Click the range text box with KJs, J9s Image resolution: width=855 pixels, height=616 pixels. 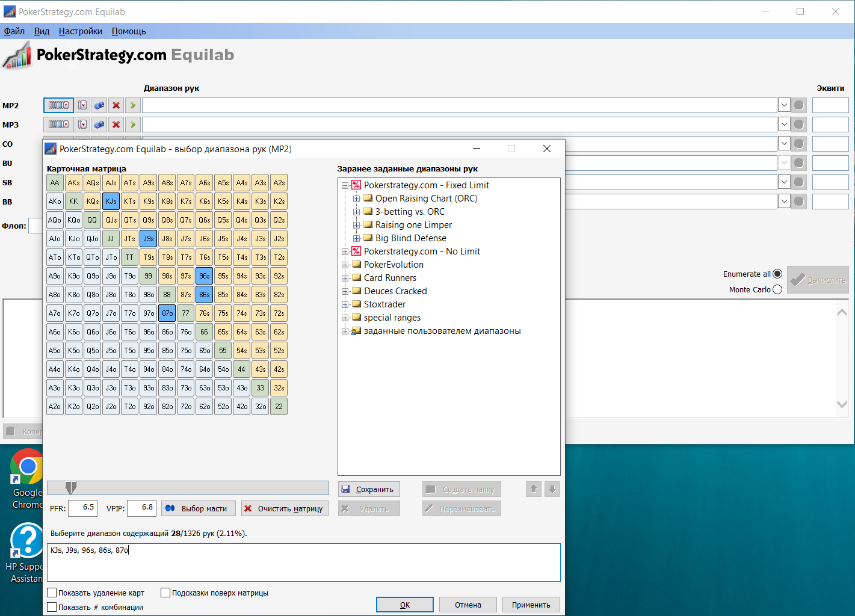(x=304, y=562)
